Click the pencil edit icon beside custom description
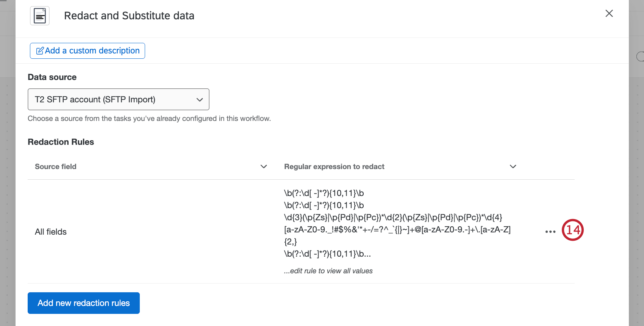 pyautogui.click(x=40, y=50)
